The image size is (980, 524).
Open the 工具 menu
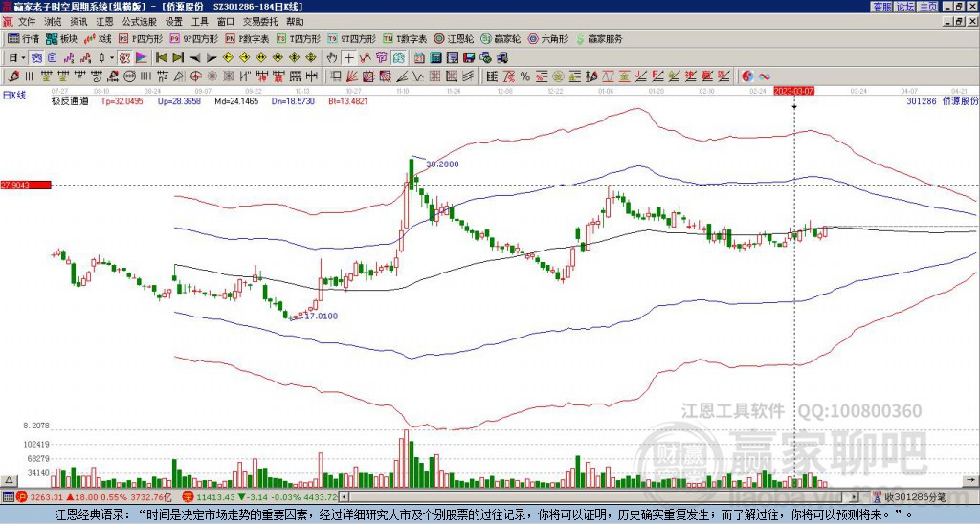tap(200, 22)
